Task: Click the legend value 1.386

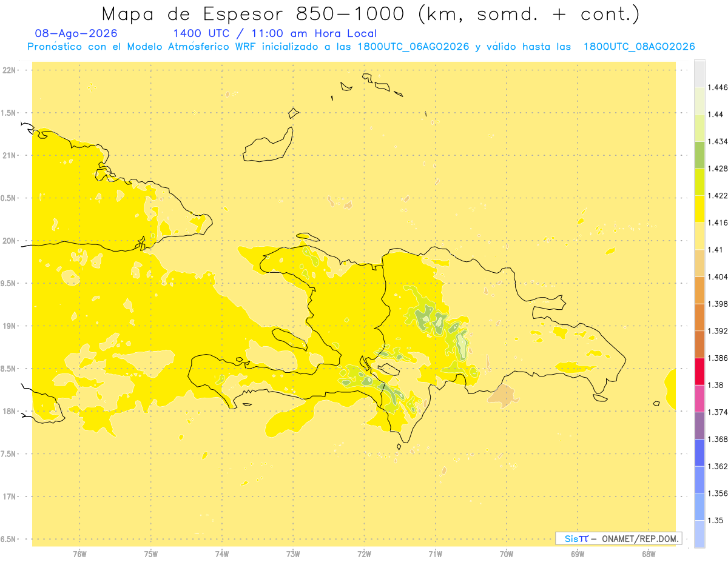Action: tap(718, 358)
